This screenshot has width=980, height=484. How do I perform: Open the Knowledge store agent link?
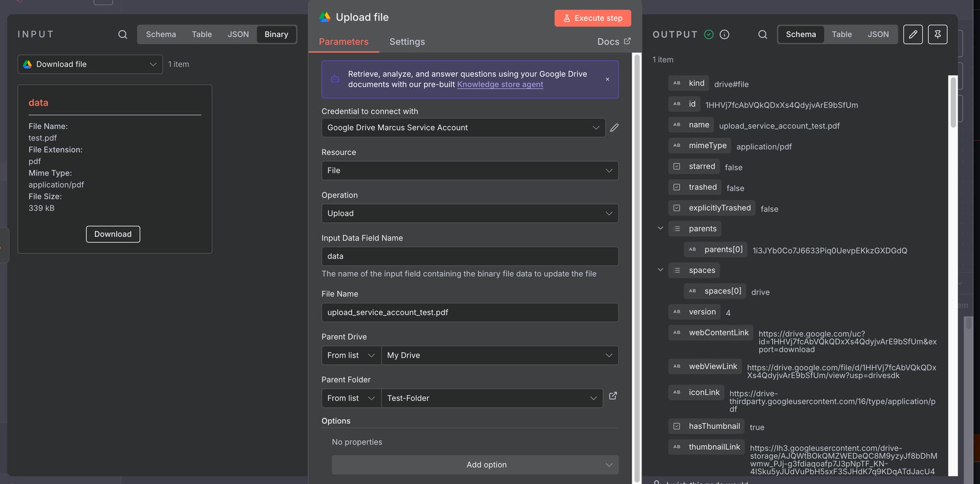500,84
